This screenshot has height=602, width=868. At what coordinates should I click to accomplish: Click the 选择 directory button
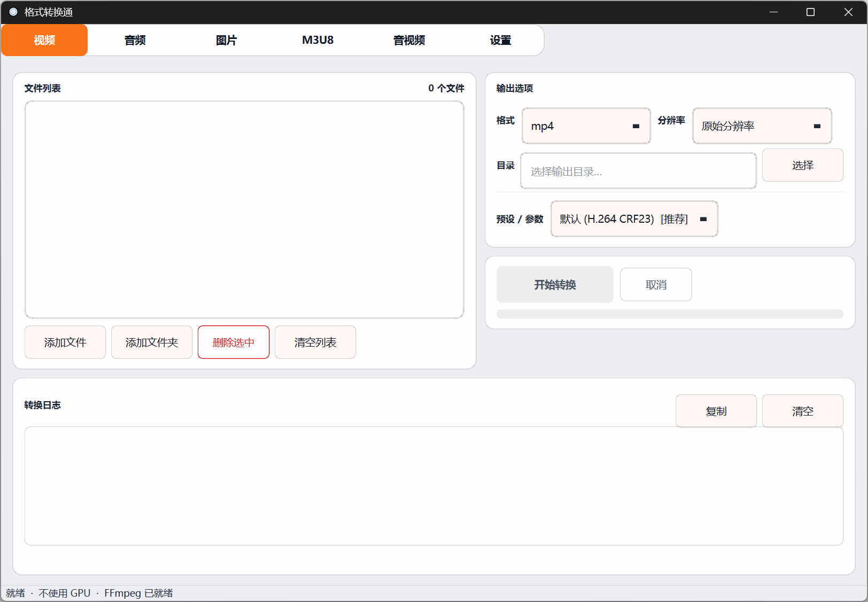(803, 166)
